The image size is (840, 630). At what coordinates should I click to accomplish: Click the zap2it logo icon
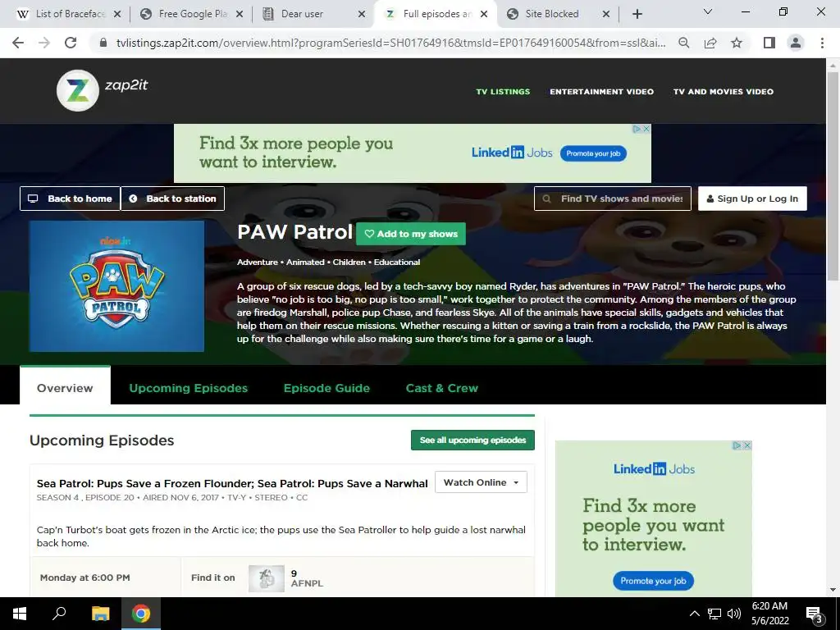[x=78, y=90]
